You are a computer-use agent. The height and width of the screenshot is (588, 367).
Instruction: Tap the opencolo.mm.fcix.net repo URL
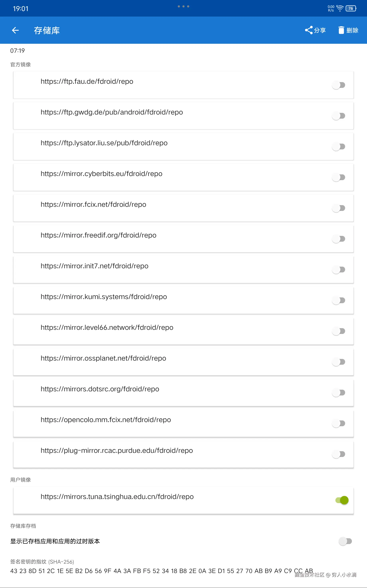click(x=106, y=420)
